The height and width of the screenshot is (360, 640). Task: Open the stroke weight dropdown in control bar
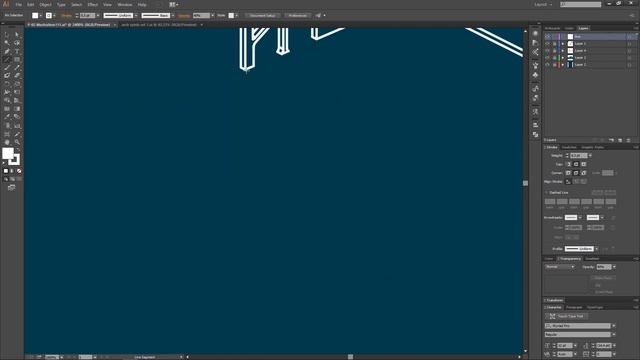[98, 16]
